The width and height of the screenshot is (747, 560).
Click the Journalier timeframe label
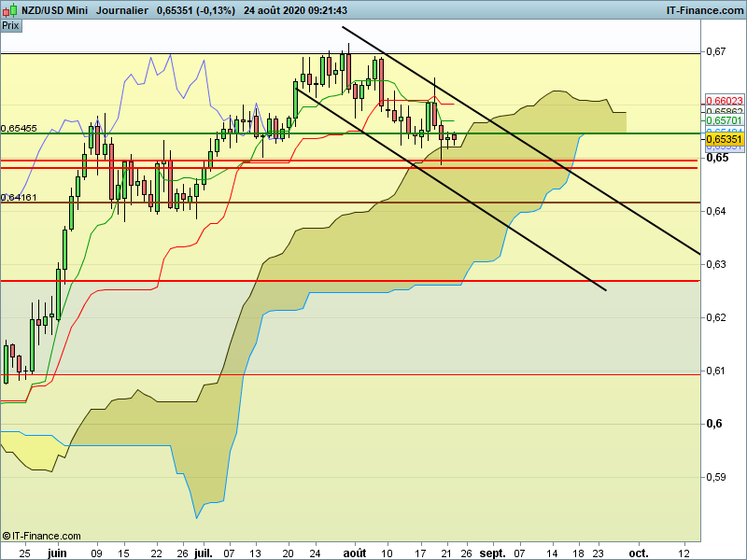[x=122, y=10]
